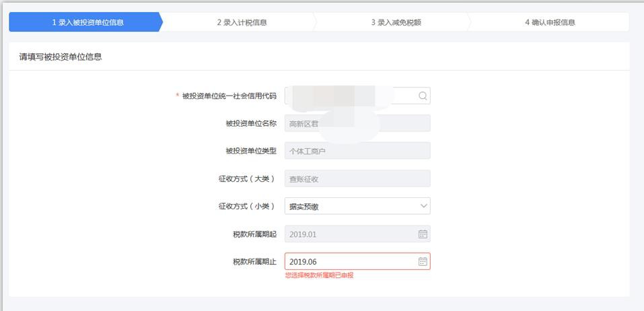This screenshot has height=311, width=644.
Task: Focus the 被投资单位统一社会信用代码 input box
Action: pos(350,96)
